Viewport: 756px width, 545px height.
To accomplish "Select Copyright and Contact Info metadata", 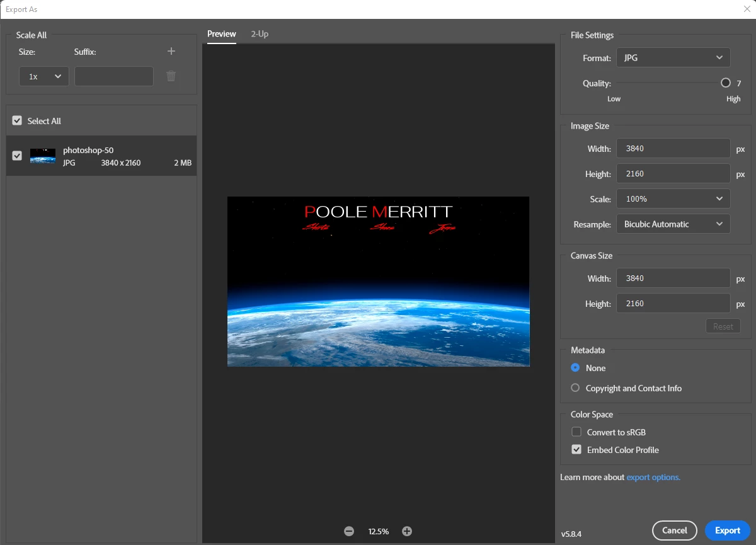I will 575,387.
